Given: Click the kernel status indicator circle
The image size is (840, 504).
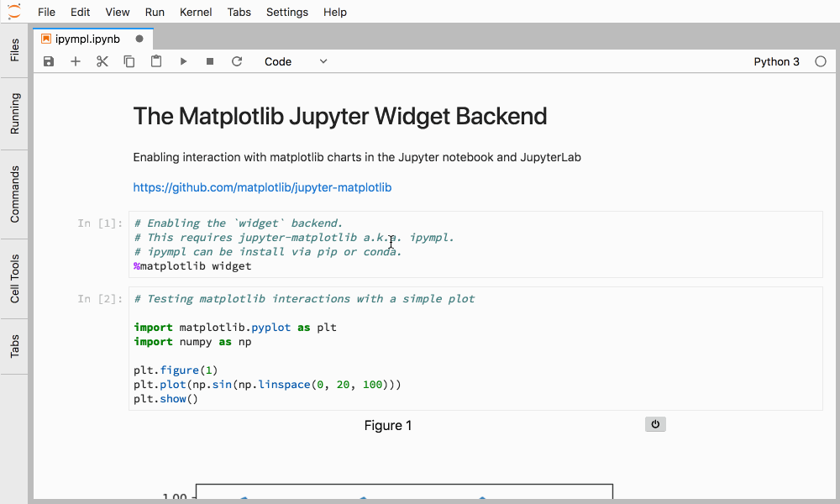Looking at the screenshot, I should coord(821,60).
